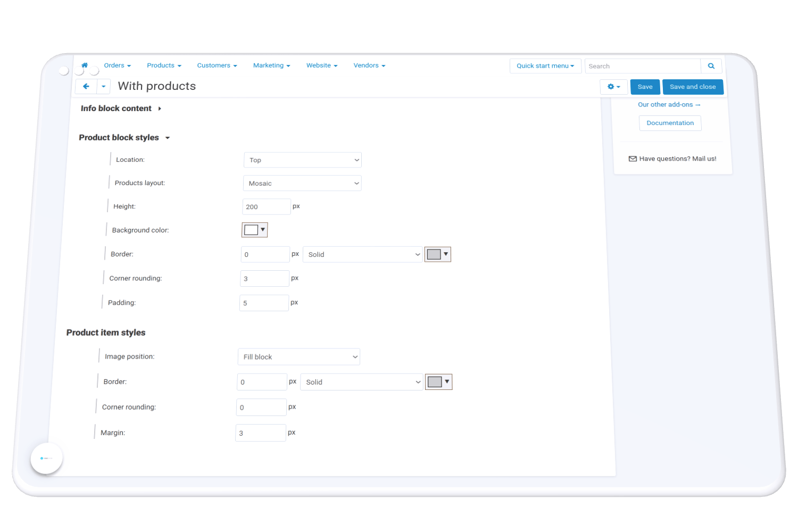Open the gear settings menu
This screenshot has height=532, width=798.
point(614,87)
